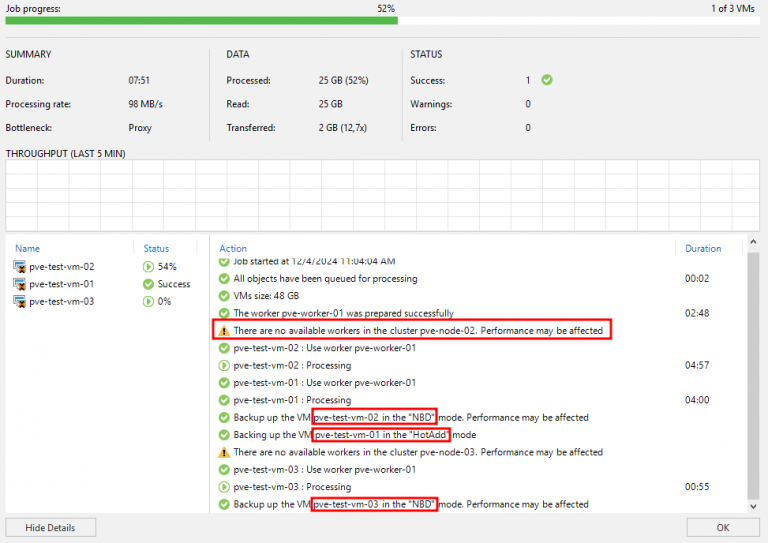The height and width of the screenshot is (543, 768).
Task: Select pve-test-vm-01 in the VM list
Action: [x=62, y=284]
